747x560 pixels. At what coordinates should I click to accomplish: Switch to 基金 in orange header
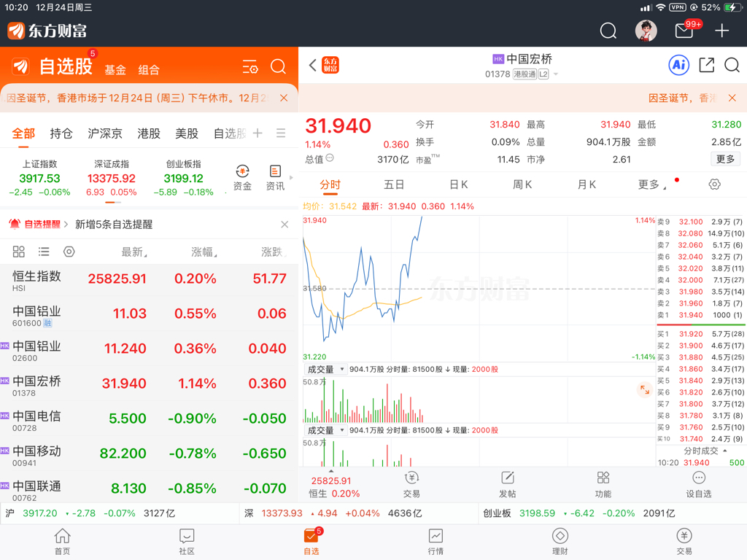[x=115, y=70]
